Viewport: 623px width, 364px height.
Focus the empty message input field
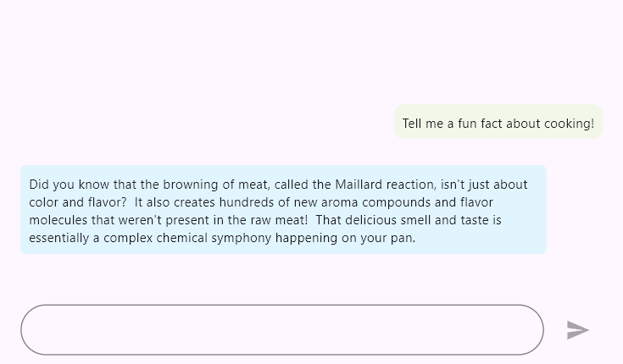pyautogui.click(x=281, y=330)
